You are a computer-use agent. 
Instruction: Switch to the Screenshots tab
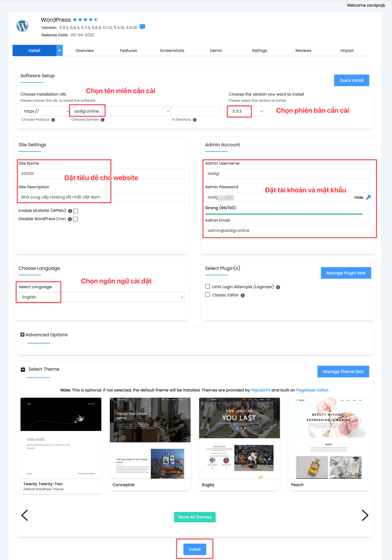pyautogui.click(x=172, y=51)
